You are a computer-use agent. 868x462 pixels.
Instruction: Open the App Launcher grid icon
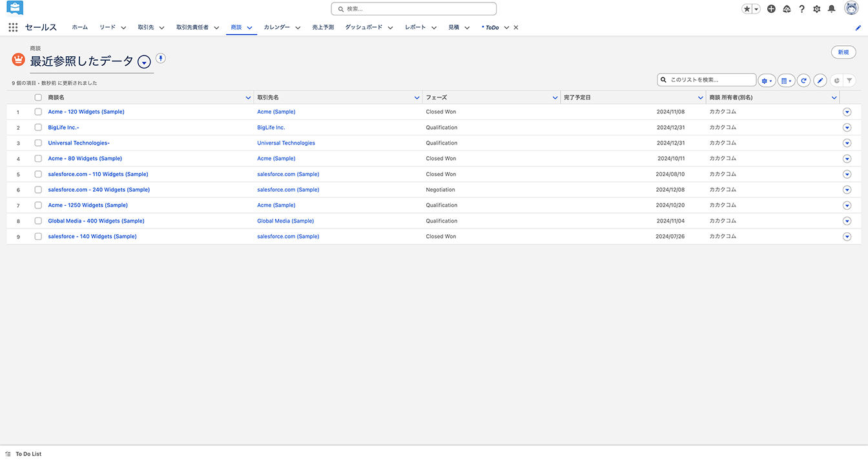click(13, 27)
